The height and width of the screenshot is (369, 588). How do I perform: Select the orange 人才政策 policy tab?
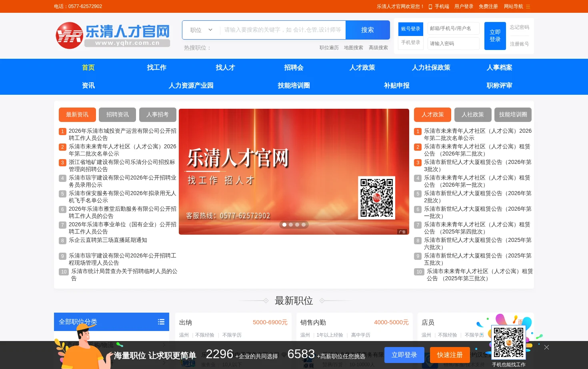[x=433, y=115]
